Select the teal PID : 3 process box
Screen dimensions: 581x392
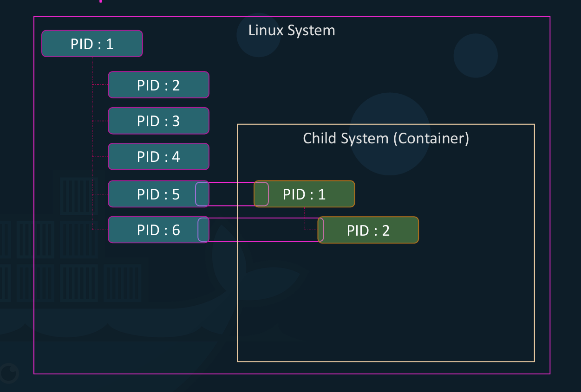(158, 121)
